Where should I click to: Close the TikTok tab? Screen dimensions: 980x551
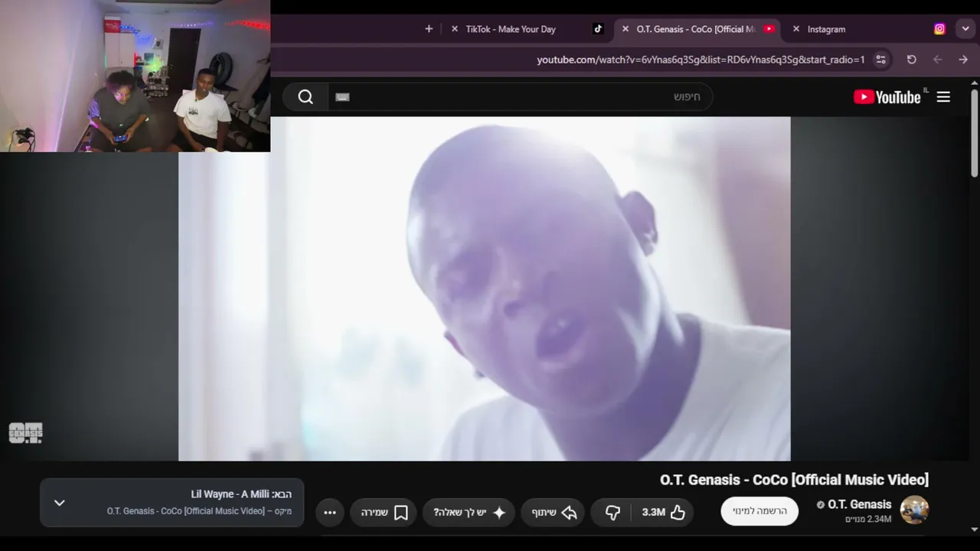[x=455, y=29]
